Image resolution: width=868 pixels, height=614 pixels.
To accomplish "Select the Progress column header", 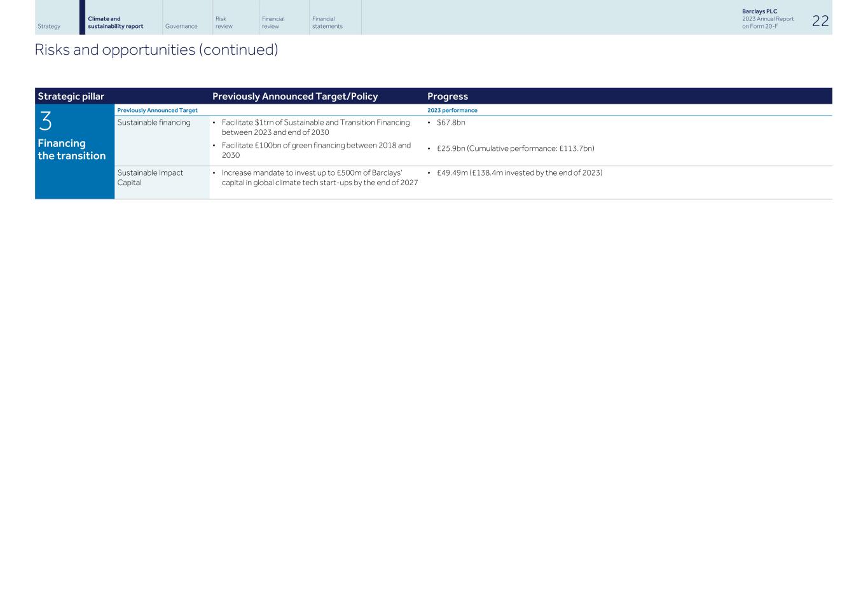I will click(x=448, y=96).
